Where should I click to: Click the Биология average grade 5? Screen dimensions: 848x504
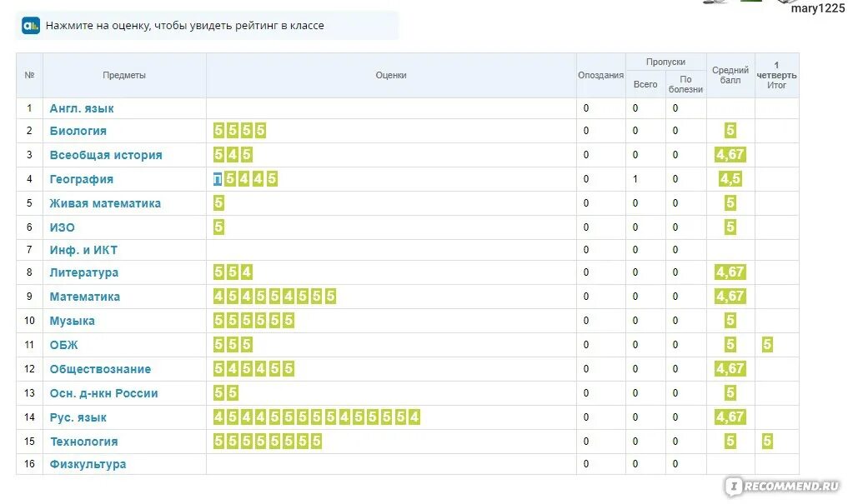coord(730,131)
